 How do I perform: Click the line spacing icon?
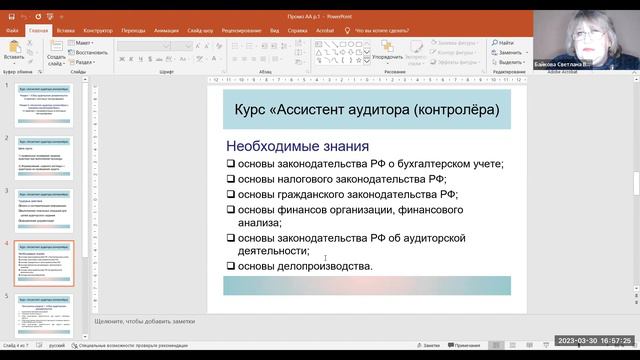(284, 46)
